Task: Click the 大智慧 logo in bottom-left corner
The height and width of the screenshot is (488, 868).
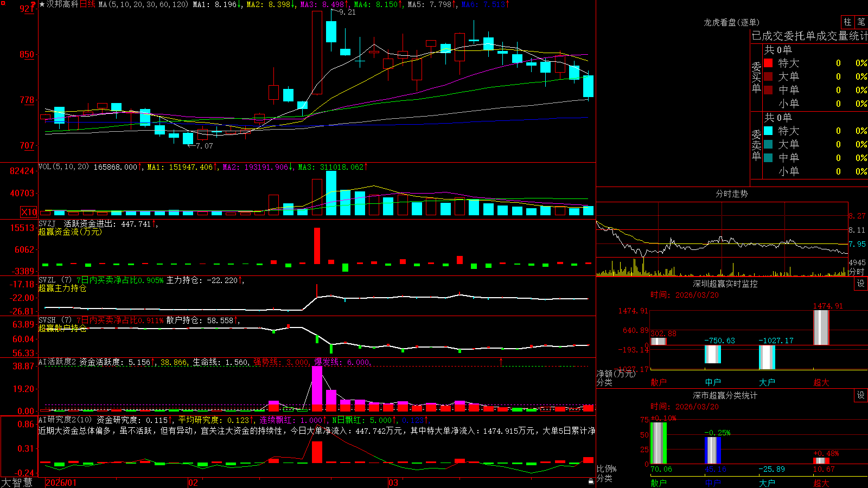Action: click(17, 483)
